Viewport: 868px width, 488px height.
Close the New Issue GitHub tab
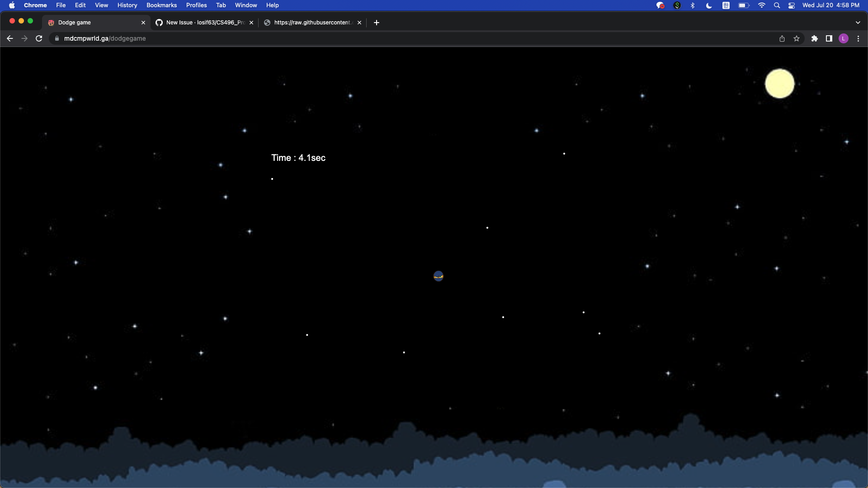tap(251, 23)
